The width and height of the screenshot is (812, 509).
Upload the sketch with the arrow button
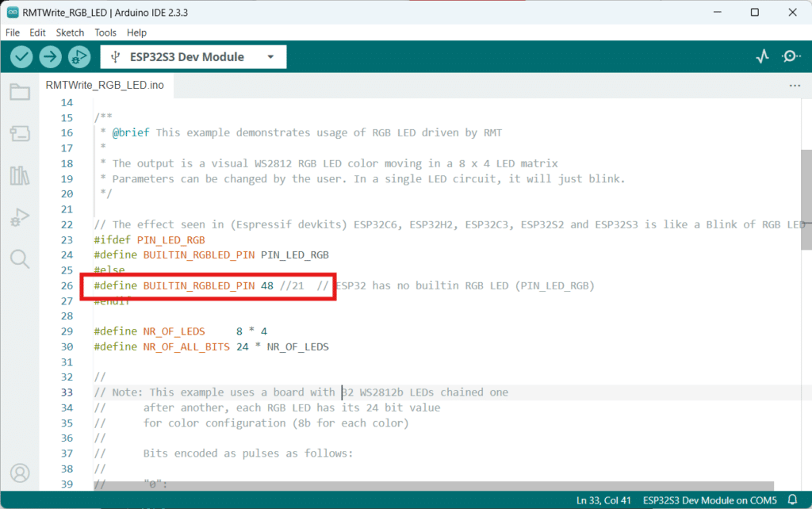pos(50,57)
